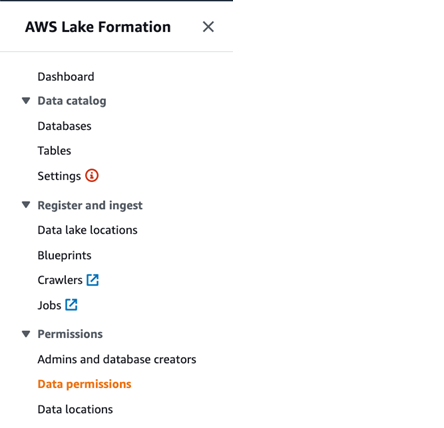The image size is (444, 428).
Task: Click the Data catalog section heading
Action: [72, 101]
